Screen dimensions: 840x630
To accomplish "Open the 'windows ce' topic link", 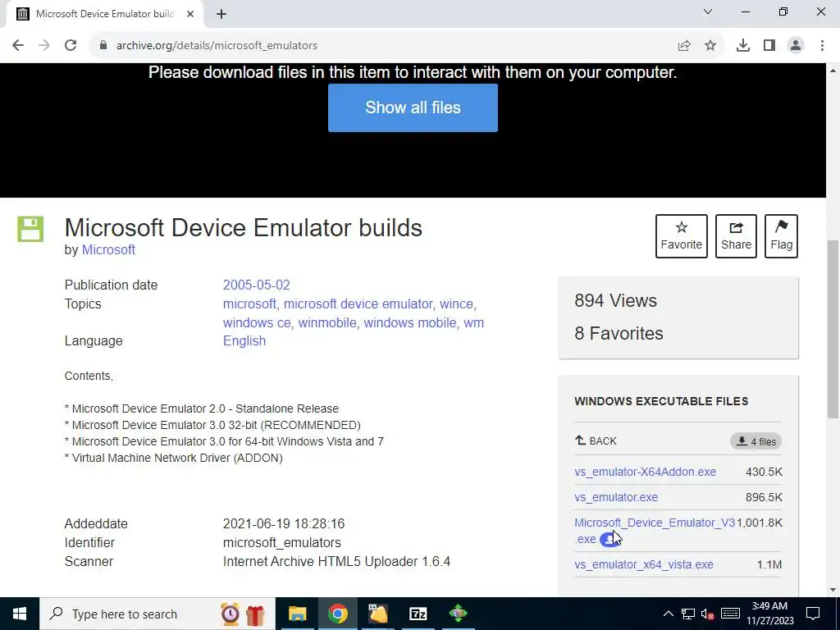I will point(257,322).
